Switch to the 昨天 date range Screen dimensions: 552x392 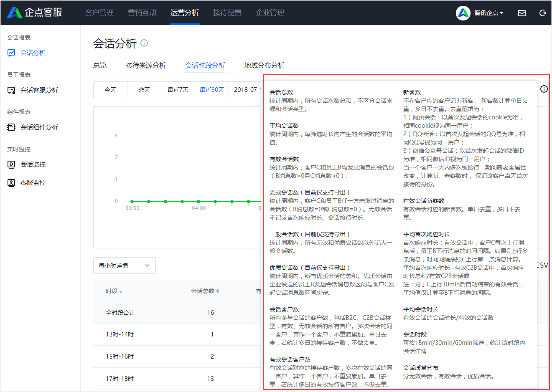[144, 89]
